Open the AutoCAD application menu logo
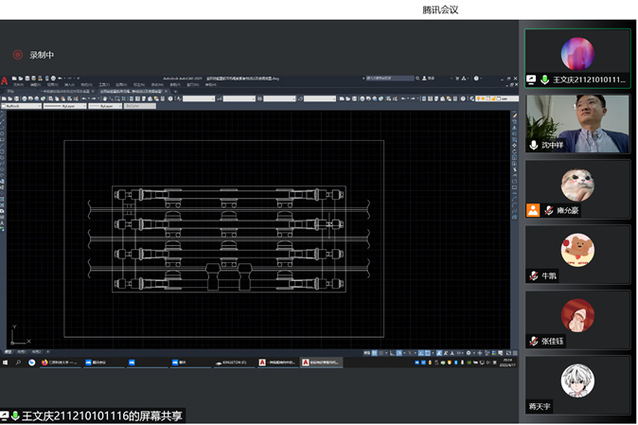Image resolution: width=638 pixels, height=425 pixels. coord(5,78)
